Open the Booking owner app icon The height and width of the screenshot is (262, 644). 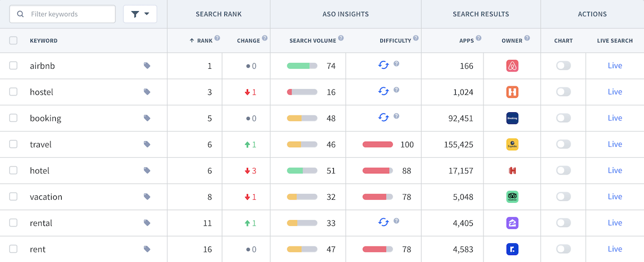pyautogui.click(x=512, y=118)
